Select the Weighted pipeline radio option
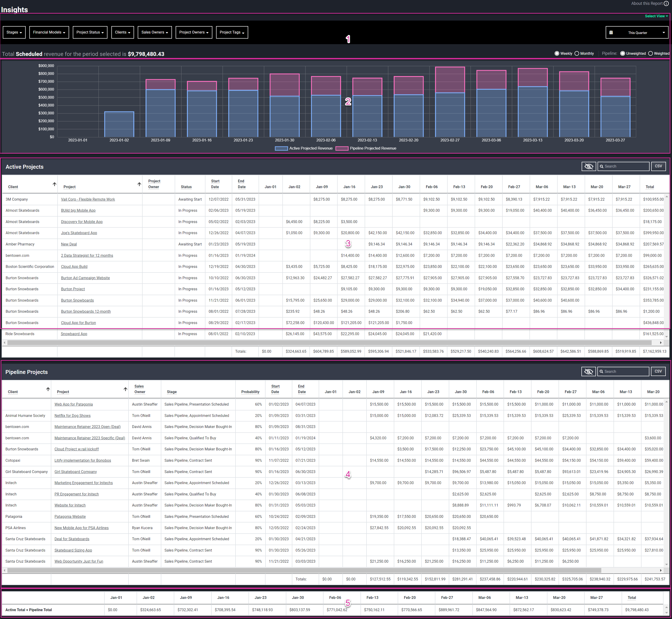The width and height of the screenshot is (672, 619). coord(650,53)
